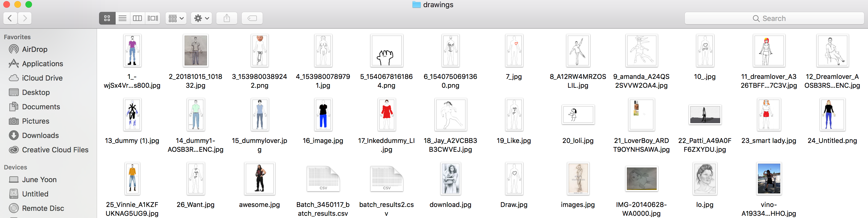Select the 7_jpg file

point(514,50)
